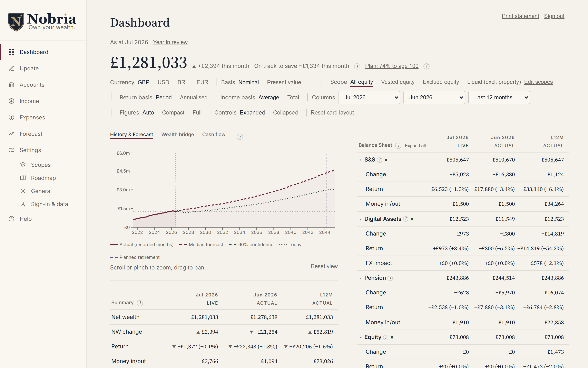Select EUR currency option
Screen dimensions: 588x368
pyautogui.click(x=202, y=82)
